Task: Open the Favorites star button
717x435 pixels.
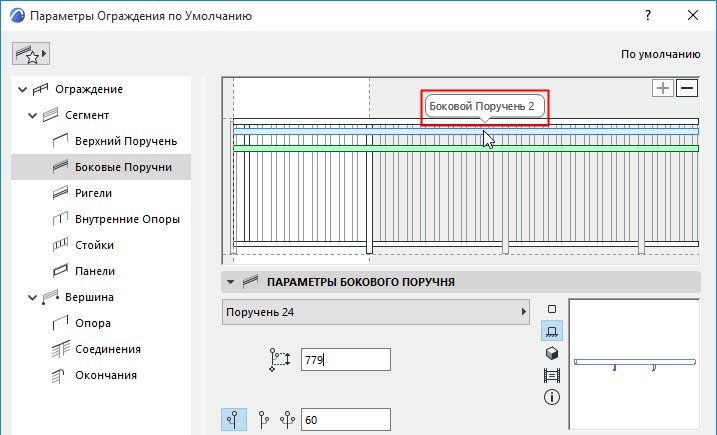Action: (31, 54)
